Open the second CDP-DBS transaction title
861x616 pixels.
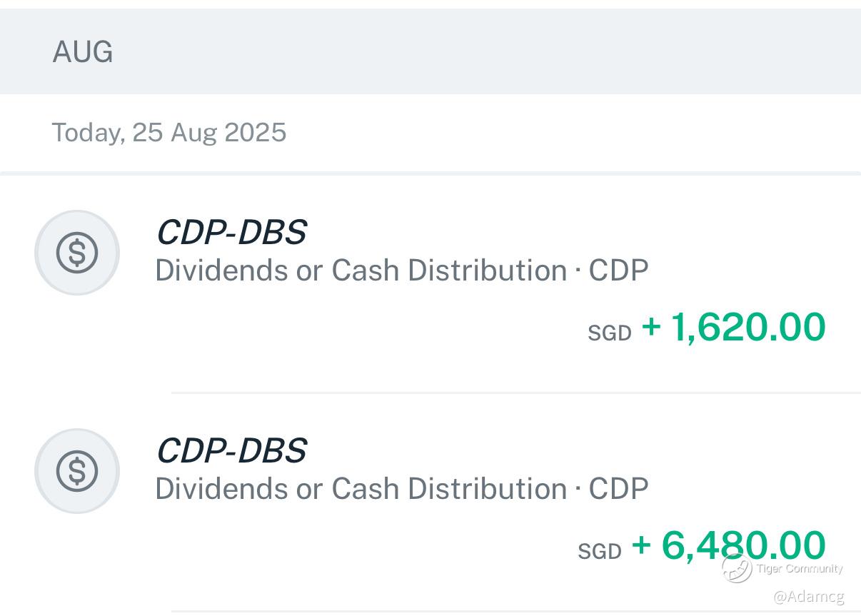231,450
